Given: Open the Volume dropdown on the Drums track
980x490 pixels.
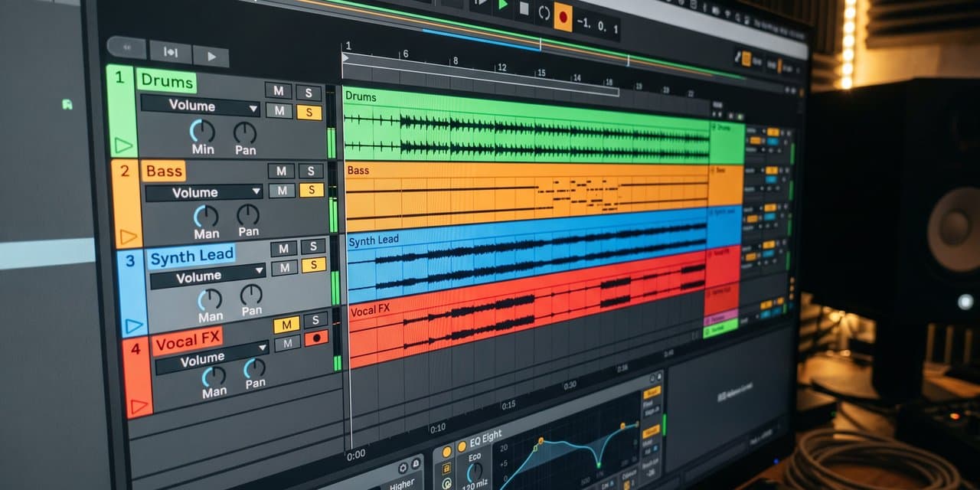Looking at the screenshot, I should tap(201, 106).
